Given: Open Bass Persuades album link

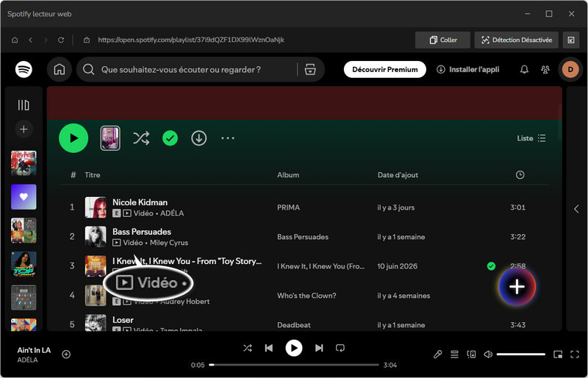Looking at the screenshot, I should (x=303, y=237).
